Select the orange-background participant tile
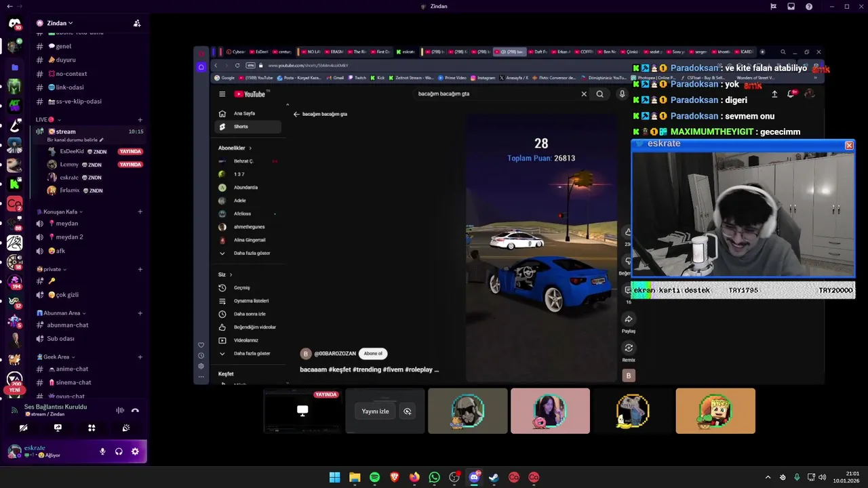 pos(715,411)
